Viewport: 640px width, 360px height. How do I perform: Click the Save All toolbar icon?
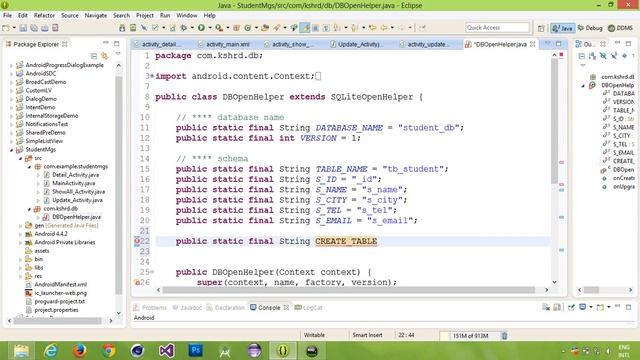tap(34, 28)
